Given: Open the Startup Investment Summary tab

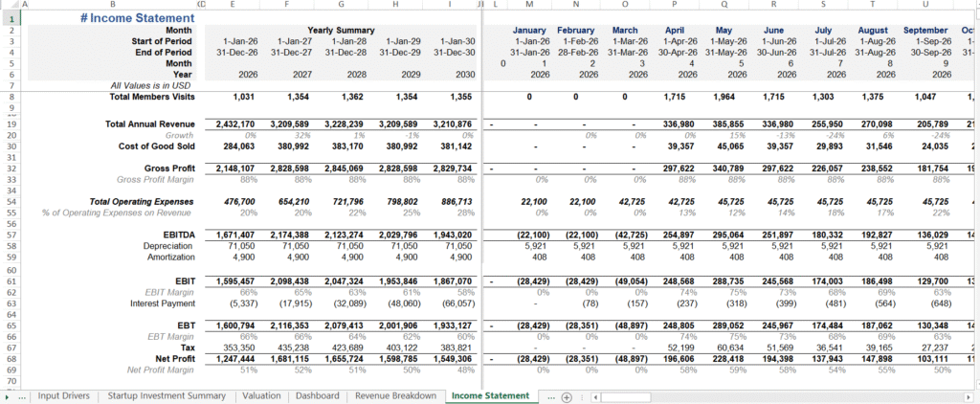Looking at the screenshot, I should point(166,396).
